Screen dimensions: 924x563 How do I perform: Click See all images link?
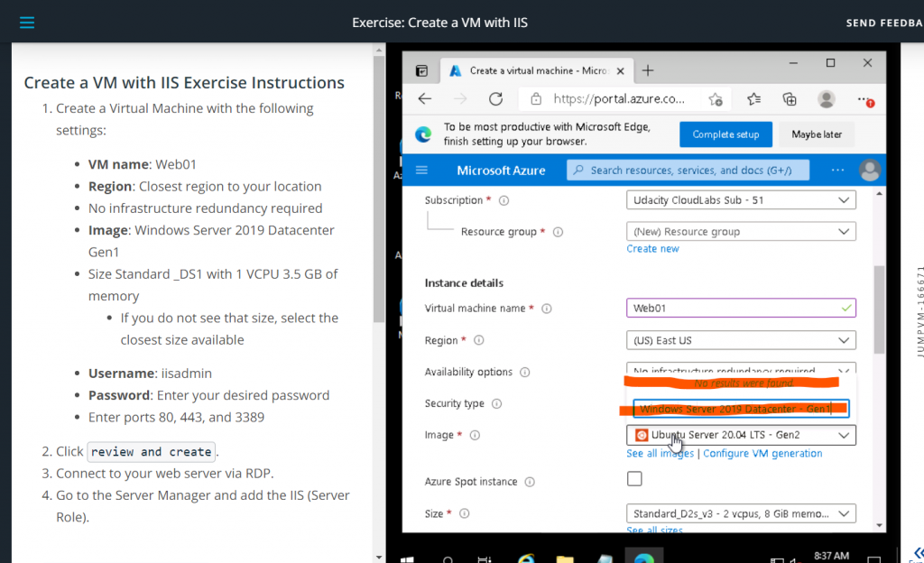(660, 454)
